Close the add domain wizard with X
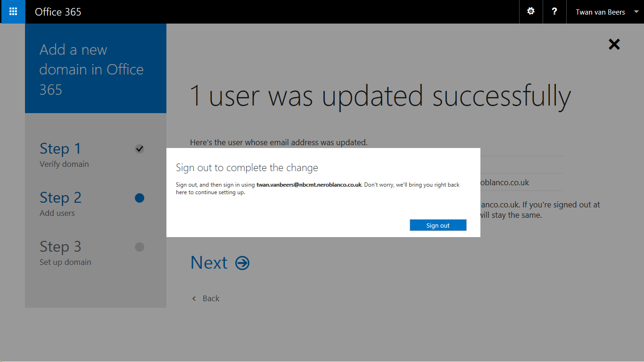This screenshot has width=644, height=362. point(614,44)
